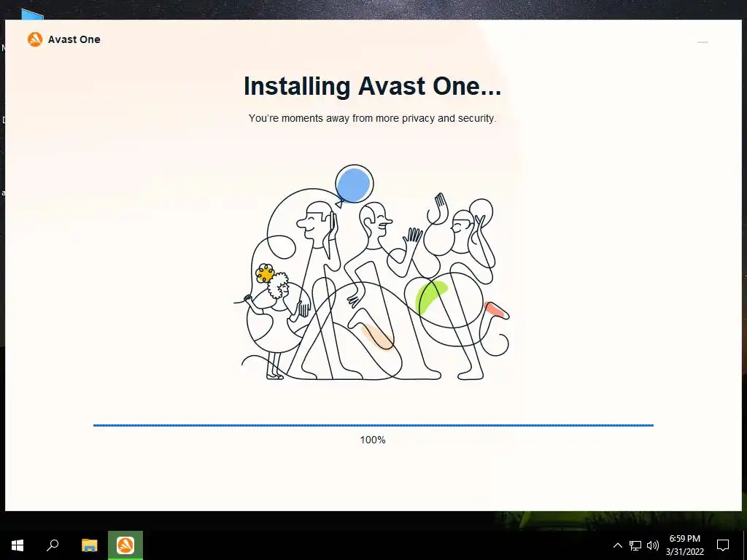Click the Installing Avast One heading
Image resolution: width=747 pixels, height=560 pixels.
(373, 86)
